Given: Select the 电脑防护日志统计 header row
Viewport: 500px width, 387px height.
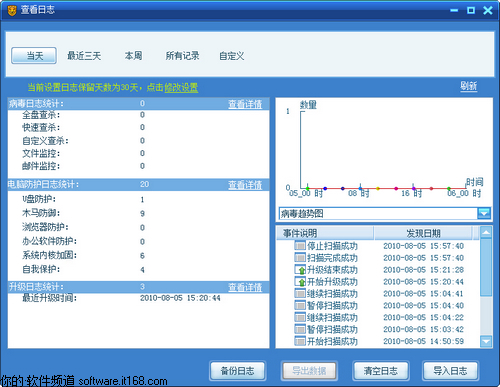Looking at the screenshot, I should (138, 185).
